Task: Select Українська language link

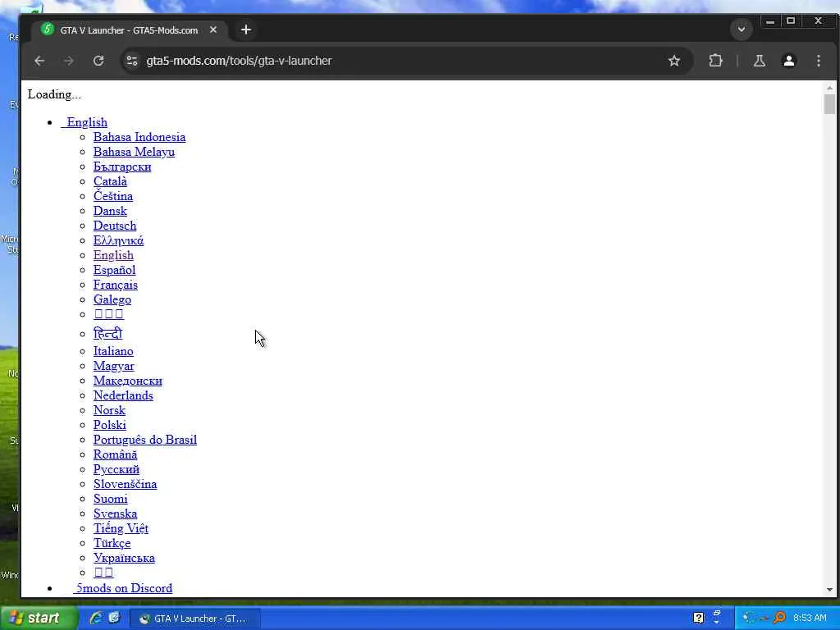Action: pyautogui.click(x=124, y=558)
